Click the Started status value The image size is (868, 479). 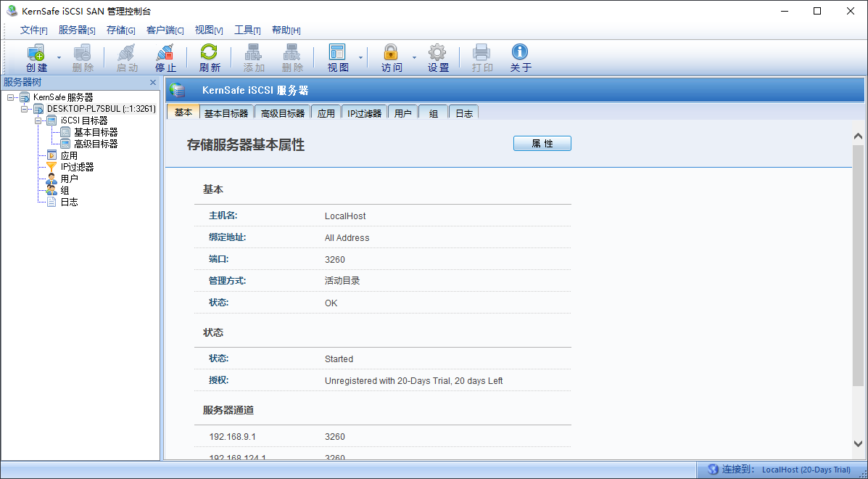point(339,359)
